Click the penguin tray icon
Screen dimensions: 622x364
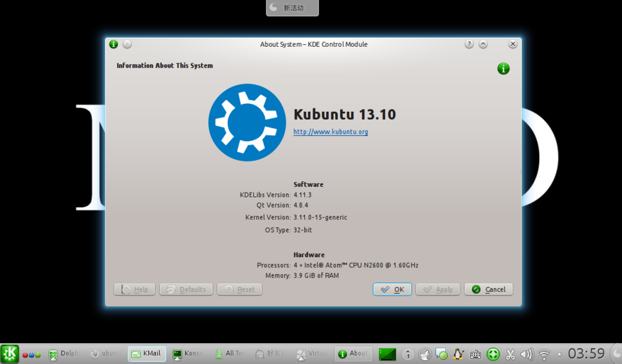(458, 354)
